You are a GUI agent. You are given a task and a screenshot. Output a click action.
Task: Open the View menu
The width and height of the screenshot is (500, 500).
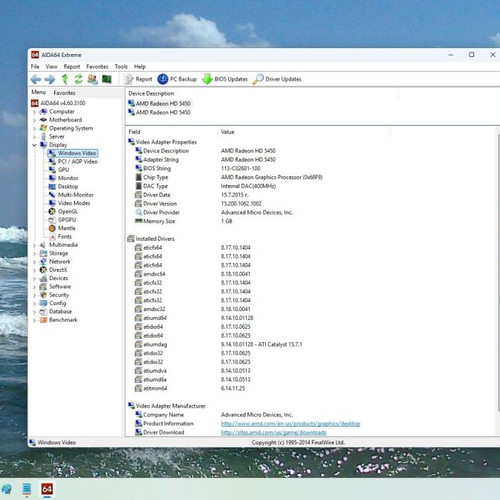(x=51, y=67)
